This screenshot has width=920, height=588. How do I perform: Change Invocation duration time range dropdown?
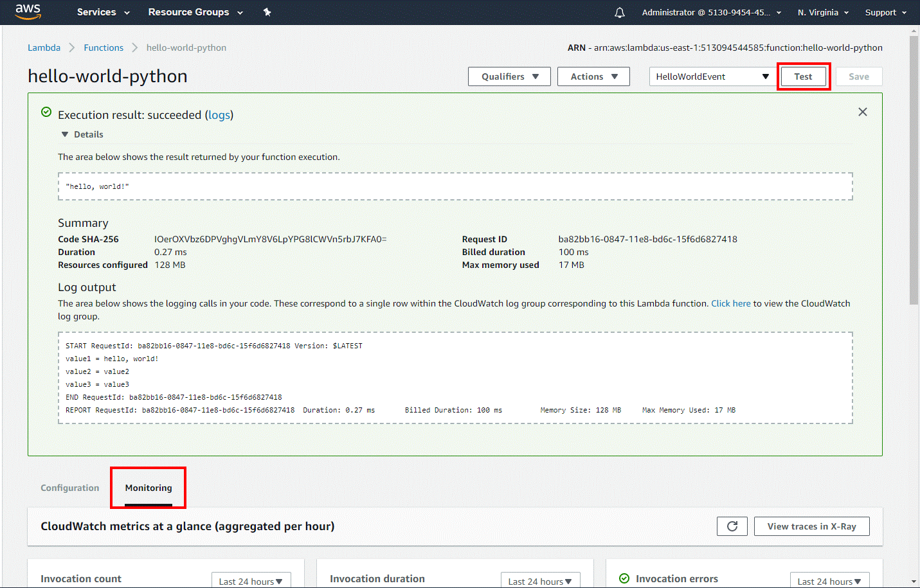(x=540, y=581)
